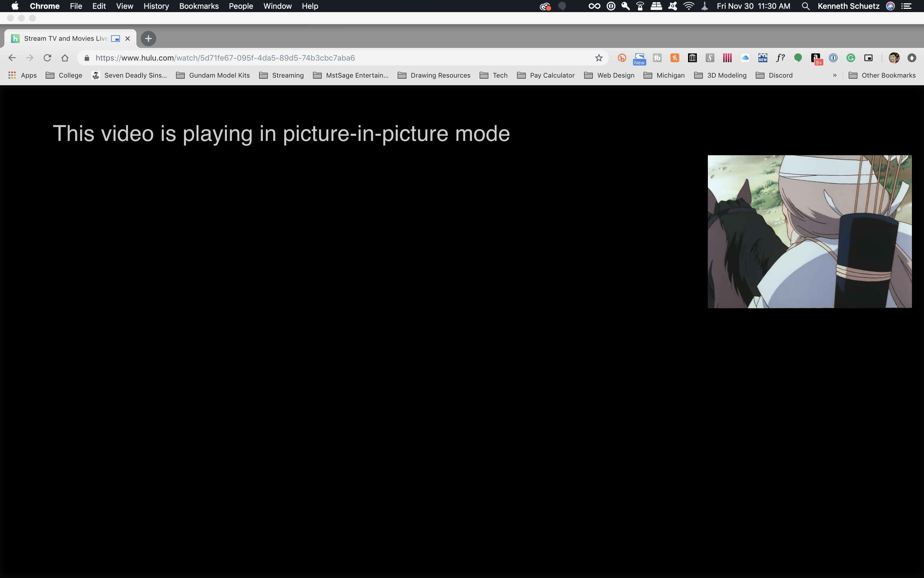Open the Edit menu

(99, 6)
